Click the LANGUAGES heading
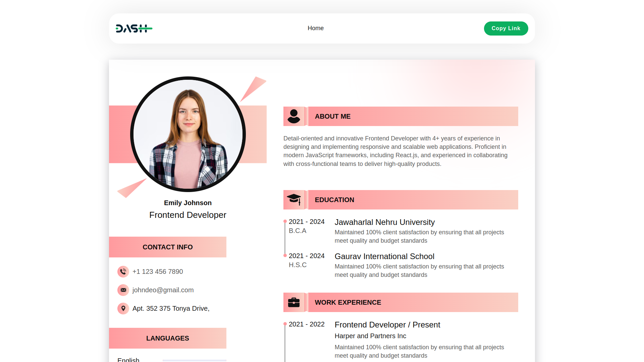The image size is (644, 362). coord(168,338)
